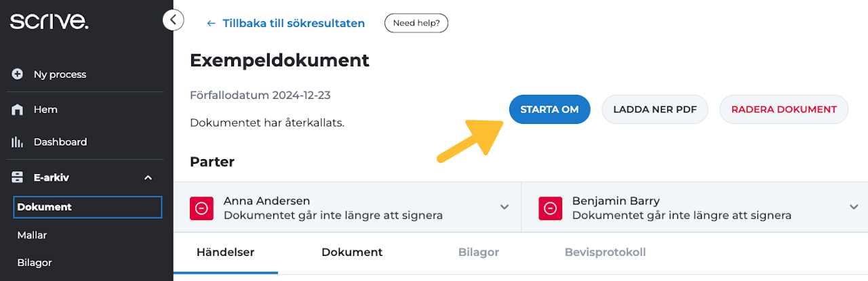
Task: Collapse the E-arkiv menu section
Action: click(149, 177)
